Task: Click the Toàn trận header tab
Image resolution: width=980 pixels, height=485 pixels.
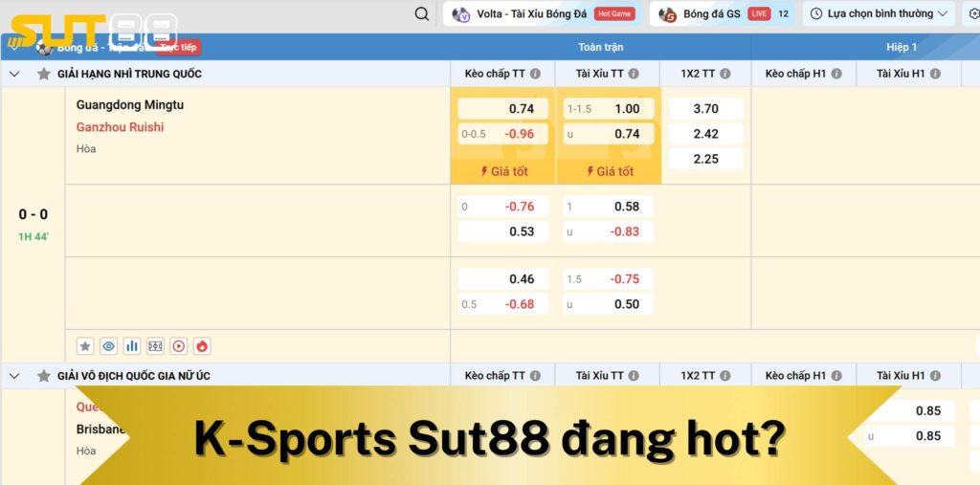Action: point(601,47)
